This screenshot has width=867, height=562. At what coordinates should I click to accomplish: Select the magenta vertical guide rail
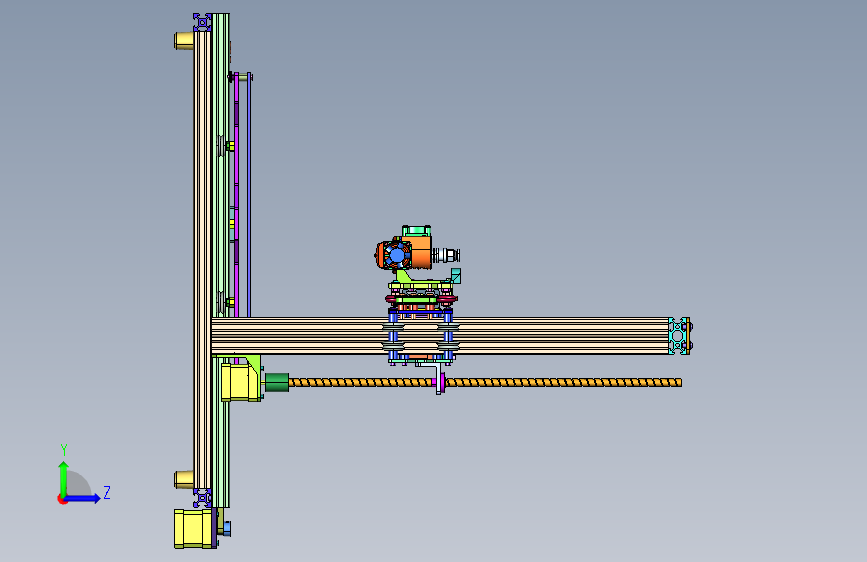pos(237,194)
